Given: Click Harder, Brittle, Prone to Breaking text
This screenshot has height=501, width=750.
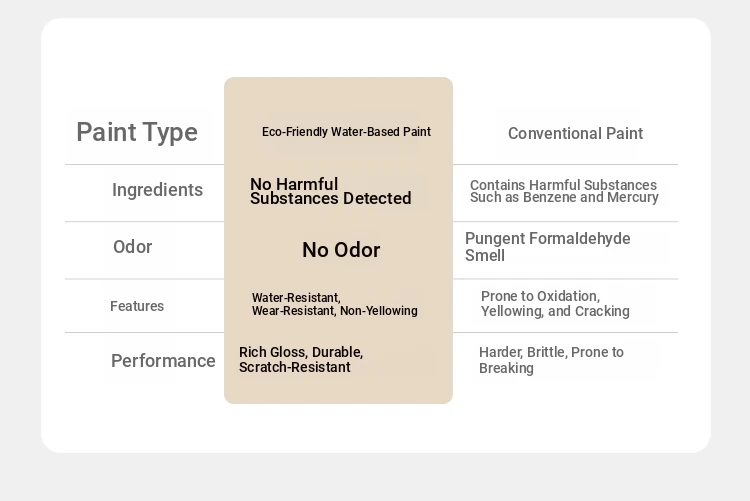Looking at the screenshot, I should pyautogui.click(x=551, y=360).
